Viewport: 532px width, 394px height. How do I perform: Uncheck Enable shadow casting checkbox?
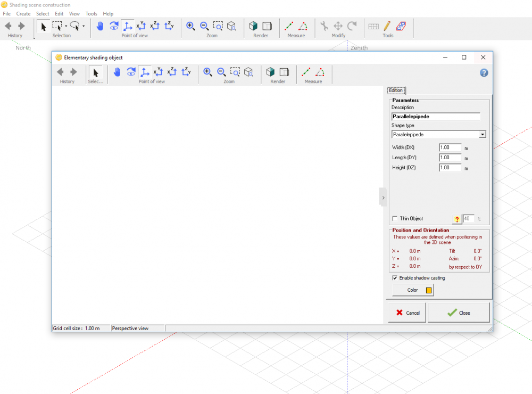pos(395,278)
